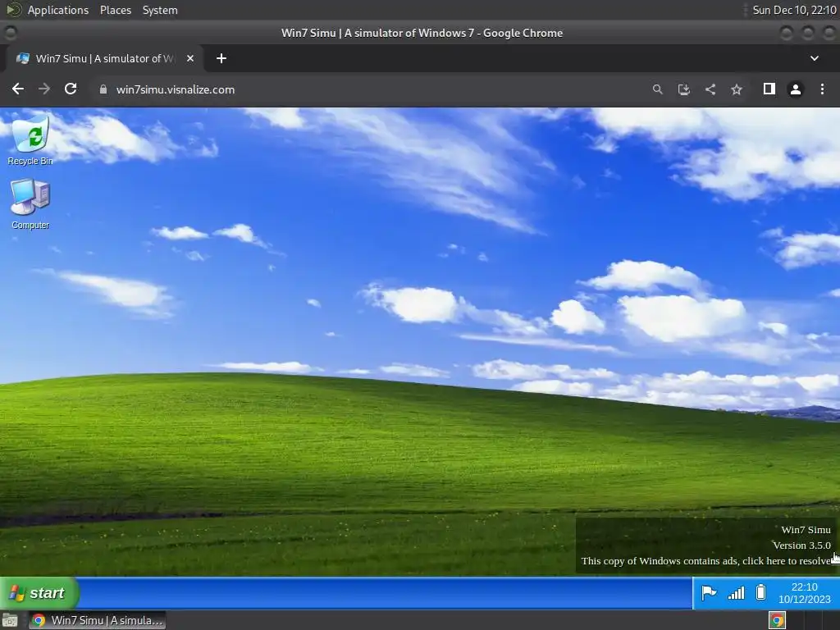Screen dimensions: 840x630
Task: Click the show desktop icon in bottom panel
Action: [x=10, y=620]
